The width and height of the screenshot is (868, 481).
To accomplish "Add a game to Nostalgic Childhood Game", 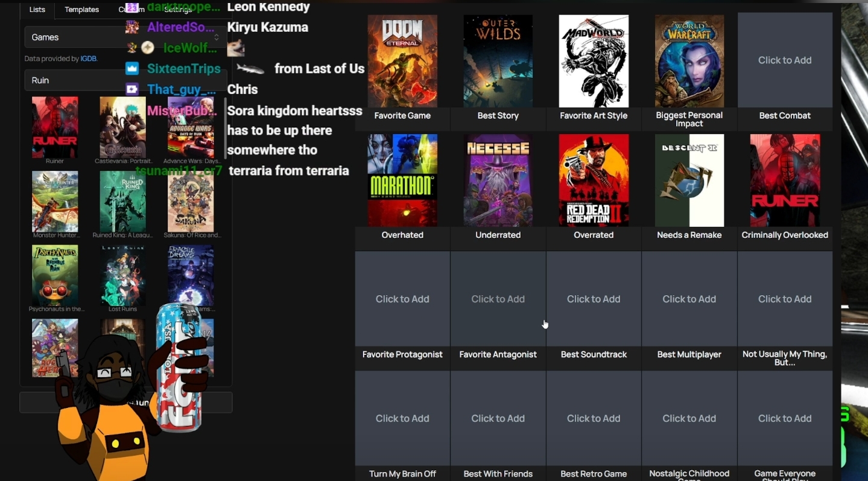I will click(689, 419).
